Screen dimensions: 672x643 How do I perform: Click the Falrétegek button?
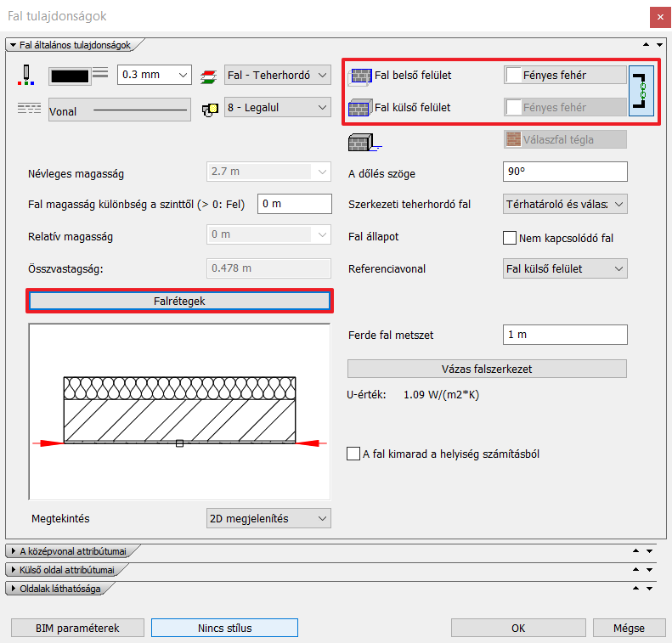pyautogui.click(x=179, y=302)
